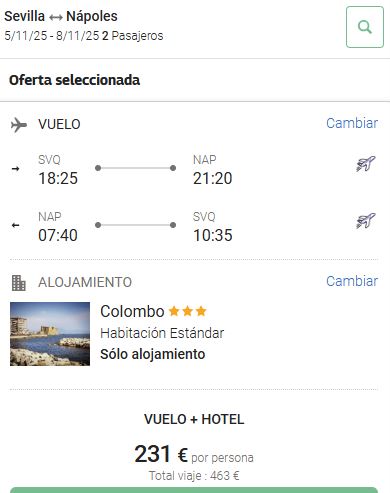Select return departure time 07:40
This screenshot has width=390, height=493.
click(x=58, y=235)
